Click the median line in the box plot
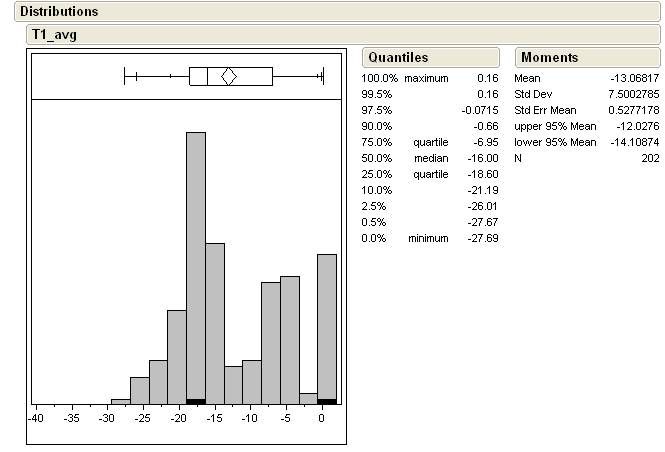665x452 pixels. click(x=207, y=76)
